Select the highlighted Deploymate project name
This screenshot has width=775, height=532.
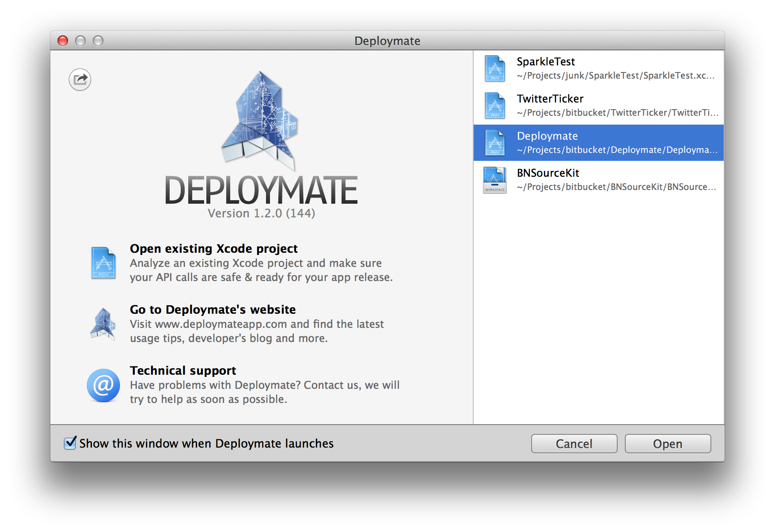point(547,136)
